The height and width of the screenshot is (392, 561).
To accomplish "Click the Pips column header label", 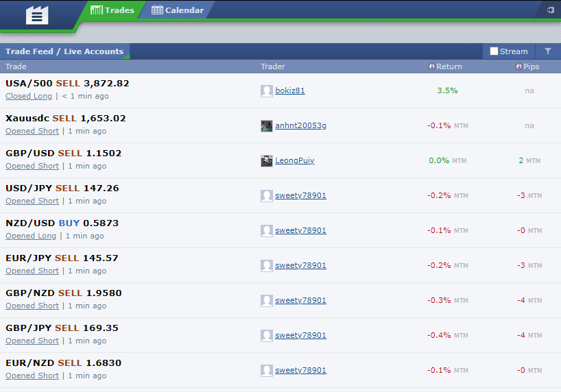I will [x=532, y=66].
